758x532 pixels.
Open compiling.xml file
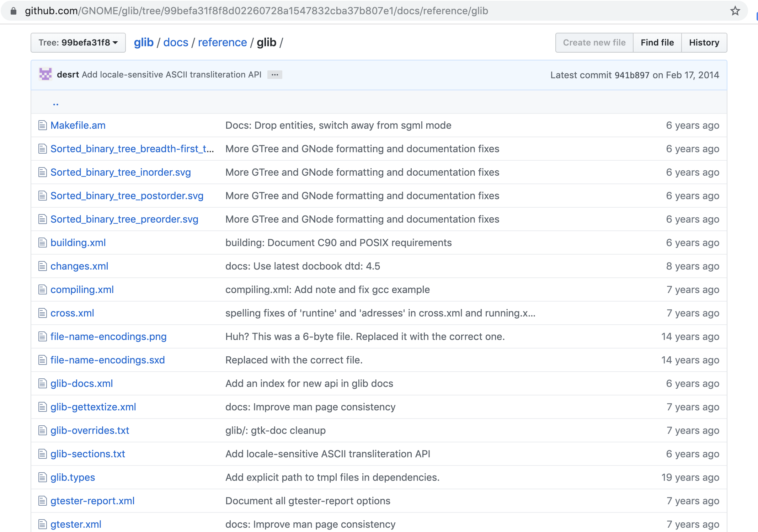[x=82, y=290]
